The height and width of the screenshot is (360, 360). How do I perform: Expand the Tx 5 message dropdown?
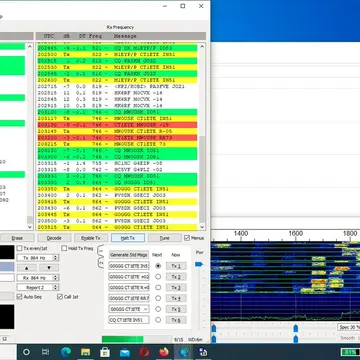pyautogui.click(x=146, y=309)
